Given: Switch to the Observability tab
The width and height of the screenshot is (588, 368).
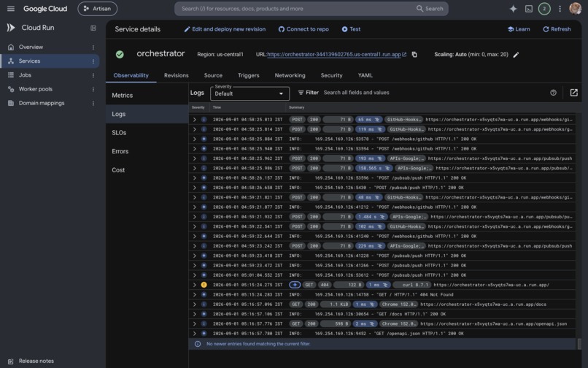Looking at the screenshot, I should pos(131,75).
